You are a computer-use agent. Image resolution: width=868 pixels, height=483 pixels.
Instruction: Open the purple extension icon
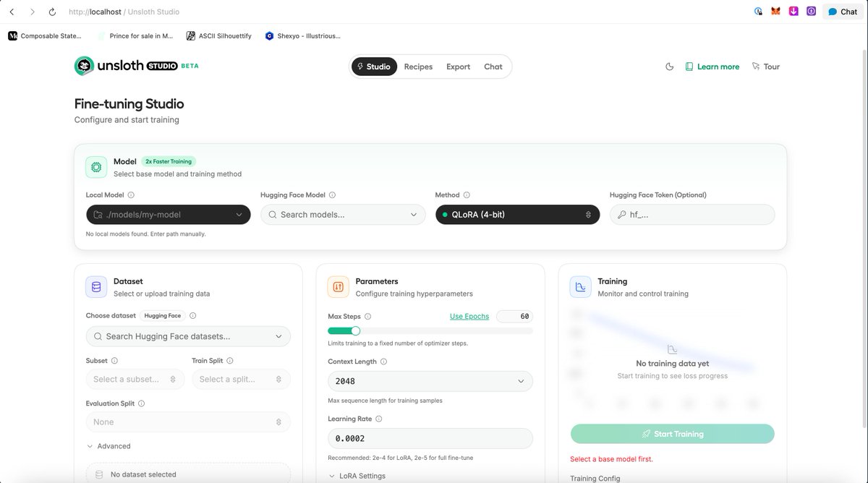pos(812,12)
